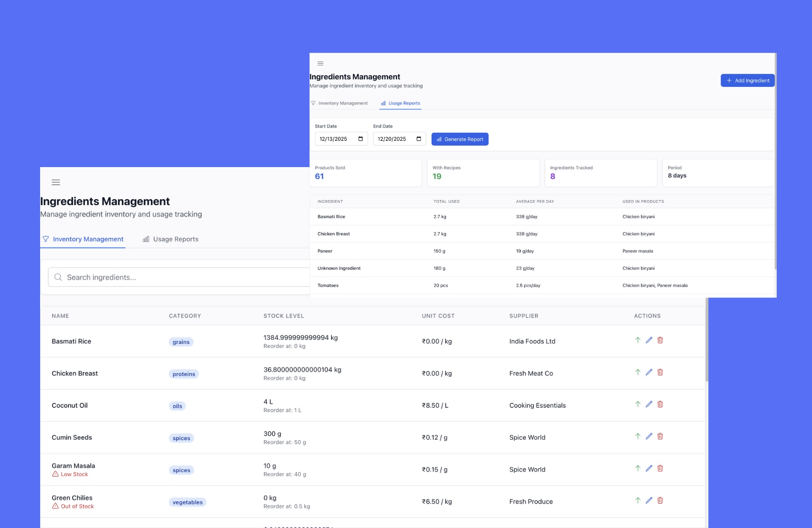This screenshot has height=528, width=812.
Task: Open the hamburger menu on the Usage Reports panel
Action: [320, 63]
